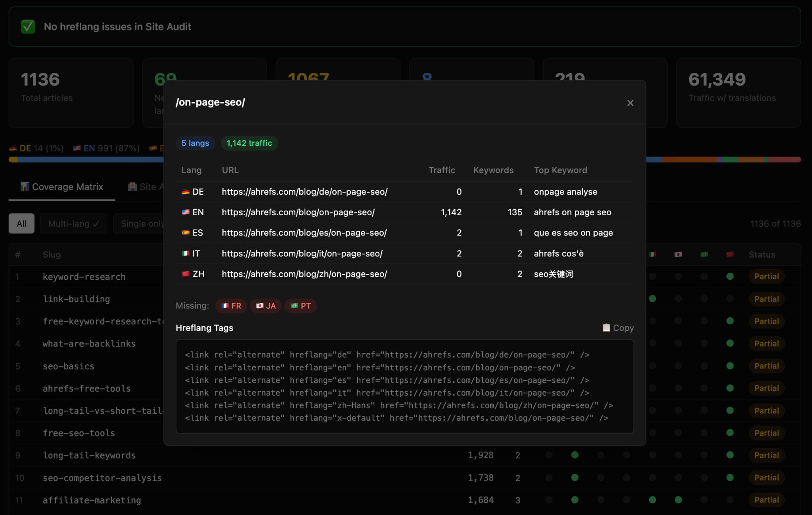Viewport: 812px width, 515px height.
Task: Click the Spanish flag in the dialog's ES row
Action: (185, 233)
